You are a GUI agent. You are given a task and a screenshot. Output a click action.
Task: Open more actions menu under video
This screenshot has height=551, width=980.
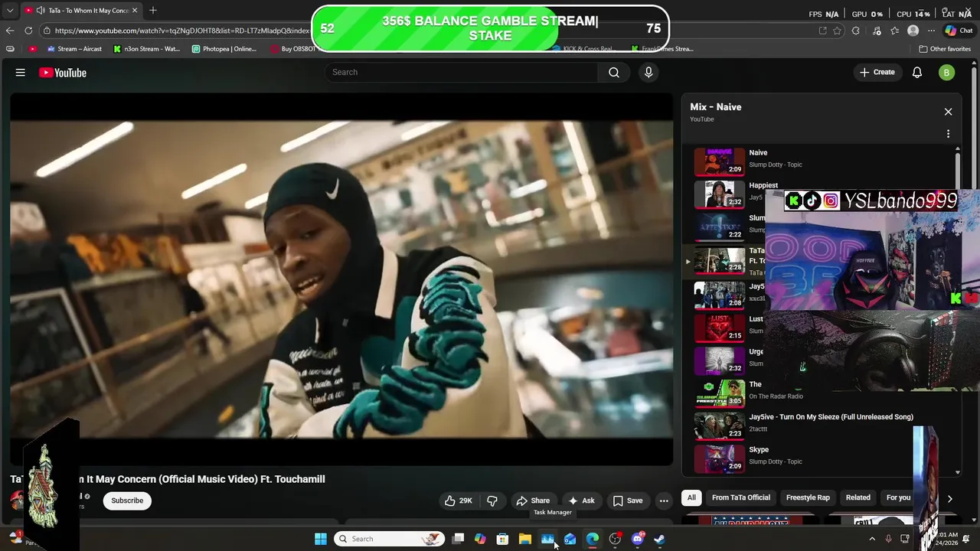click(664, 500)
